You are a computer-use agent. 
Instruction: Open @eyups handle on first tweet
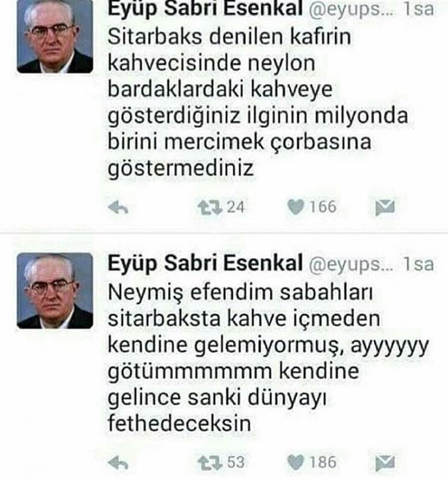pos(351,9)
